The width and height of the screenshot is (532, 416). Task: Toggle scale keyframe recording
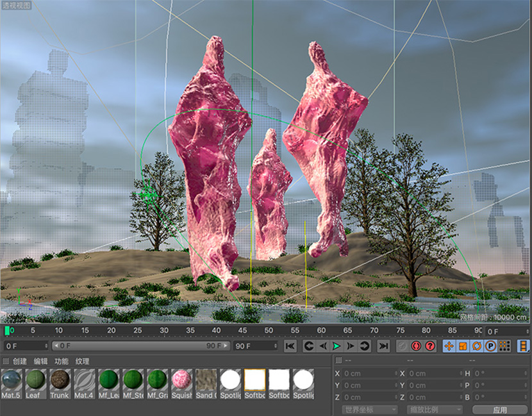point(463,345)
